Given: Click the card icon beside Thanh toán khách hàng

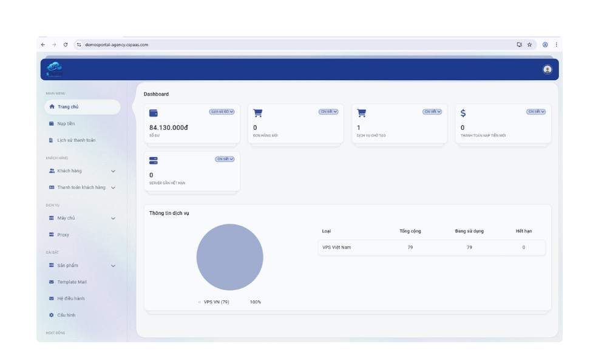Looking at the screenshot, I should pos(52,187).
